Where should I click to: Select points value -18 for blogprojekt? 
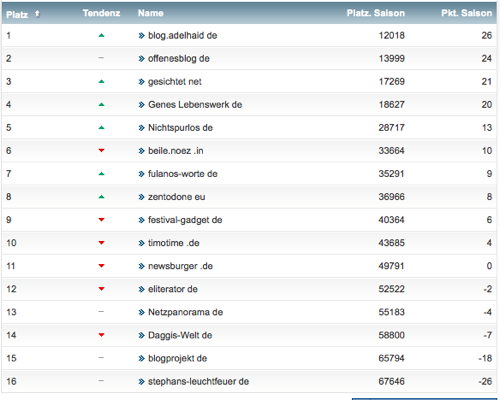pyautogui.click(x=485, y=358)
